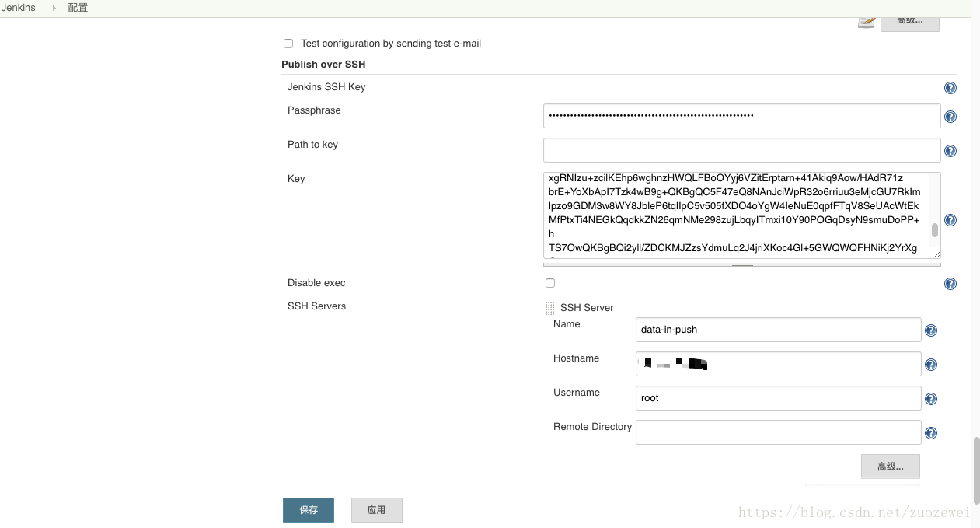Click the breadcrumb arrow after Jenkins
Image resolution: width=980 pixels, height=528 pixels.
click(54, 8)
